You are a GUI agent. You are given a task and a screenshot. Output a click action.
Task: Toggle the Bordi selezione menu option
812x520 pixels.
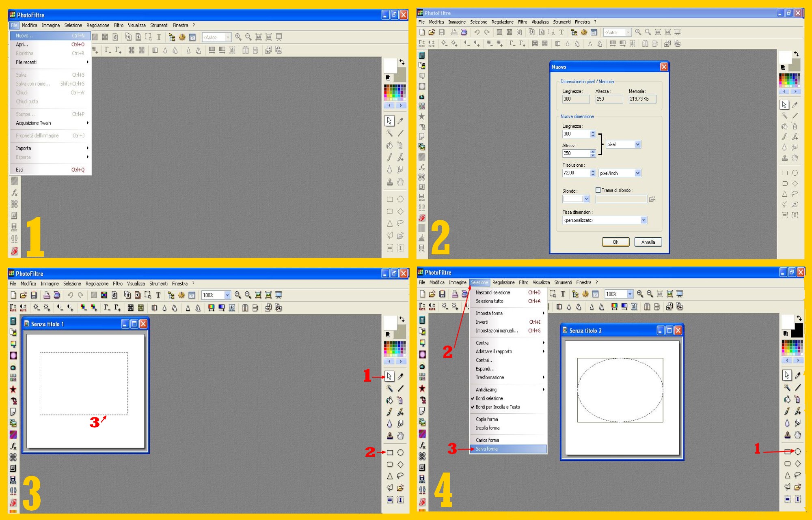489,398
